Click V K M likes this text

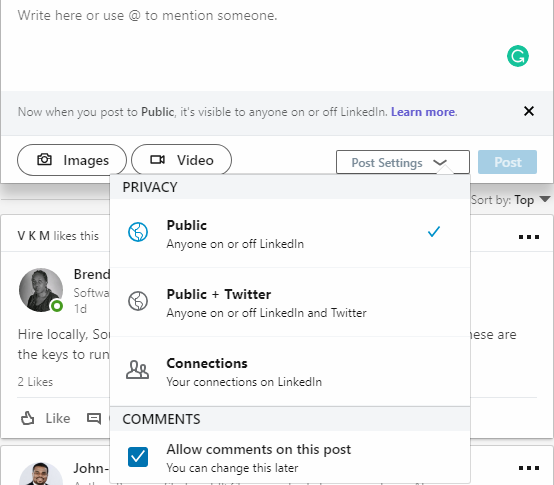pos(58,236)
